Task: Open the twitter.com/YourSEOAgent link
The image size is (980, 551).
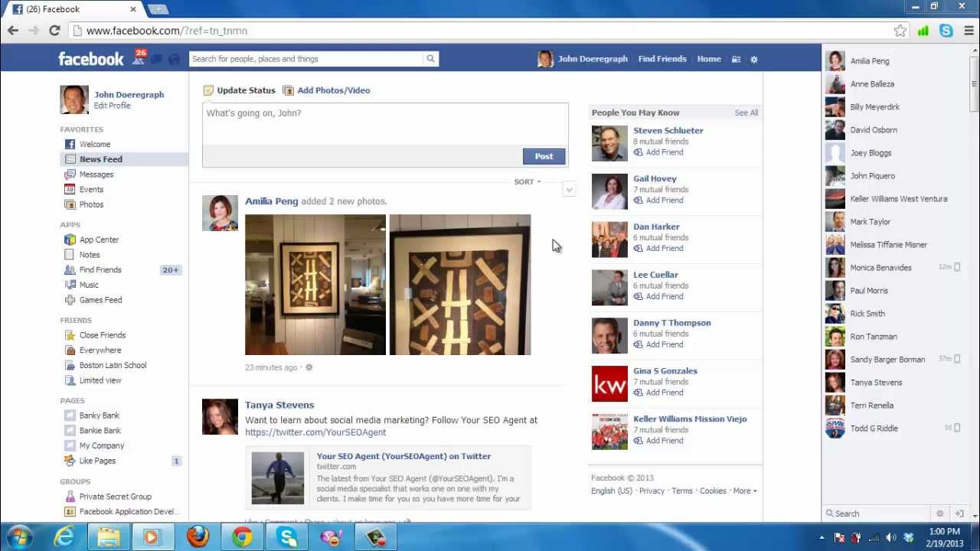Action: coord(315,432)
